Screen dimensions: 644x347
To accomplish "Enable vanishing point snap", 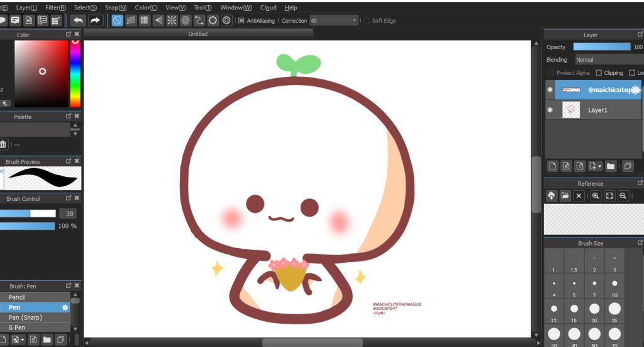I will click(x=158, y=21).
